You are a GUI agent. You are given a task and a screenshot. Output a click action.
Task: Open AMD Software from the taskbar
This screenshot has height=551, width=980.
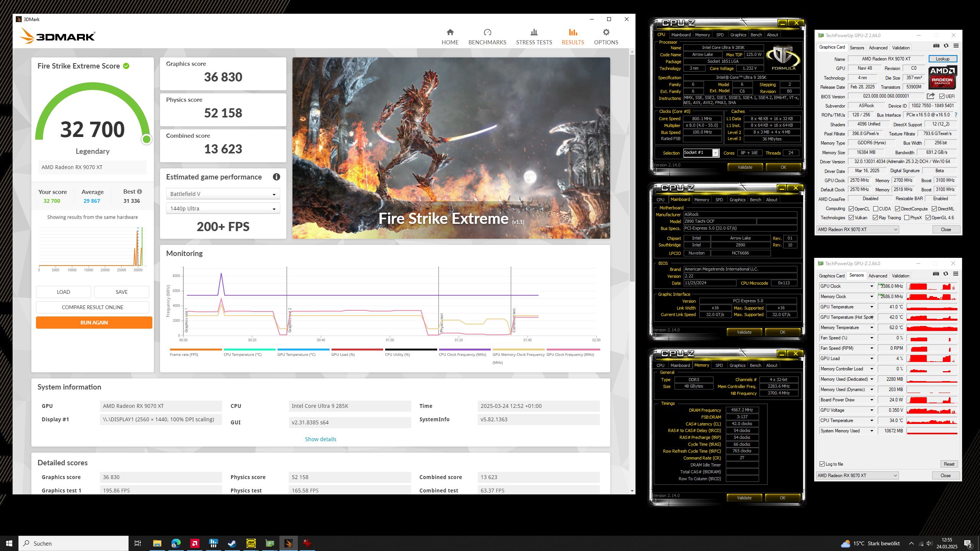(x=194, y=543)
